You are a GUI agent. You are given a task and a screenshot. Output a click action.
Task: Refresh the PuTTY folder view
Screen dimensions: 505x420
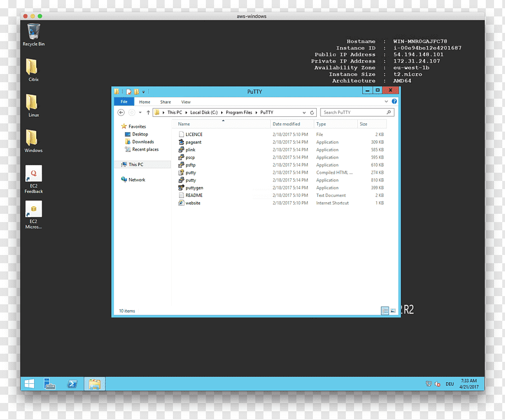[x=312, y=112]
